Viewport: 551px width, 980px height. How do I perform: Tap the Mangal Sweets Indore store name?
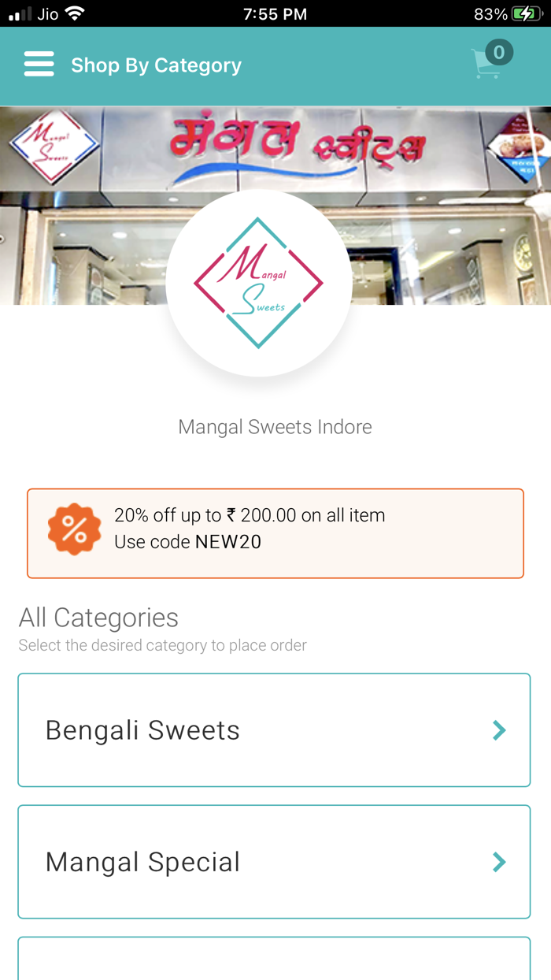point(275,426)
